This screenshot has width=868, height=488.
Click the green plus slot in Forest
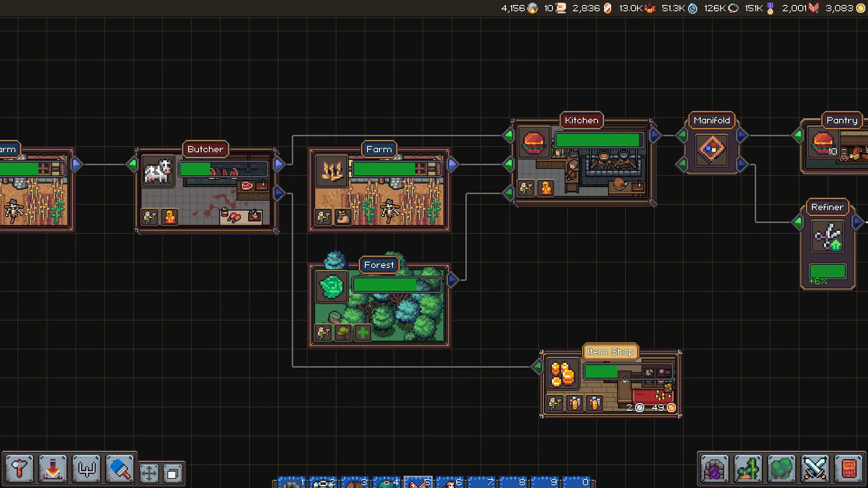(x=363, y=333)
